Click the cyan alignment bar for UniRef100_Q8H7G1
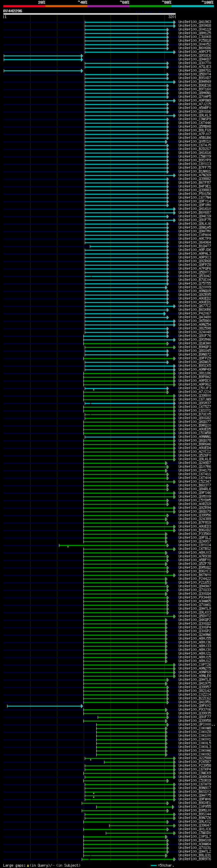The width and height of the screenshot is (217, 868). [43, 71]
